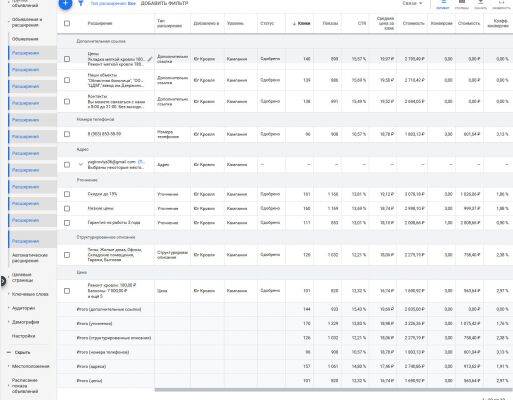Image resolution: width=513 pixels, height=400 pixels.
Task: Sort by 'Средняя цена за клик' header
Action: point(385,23)
